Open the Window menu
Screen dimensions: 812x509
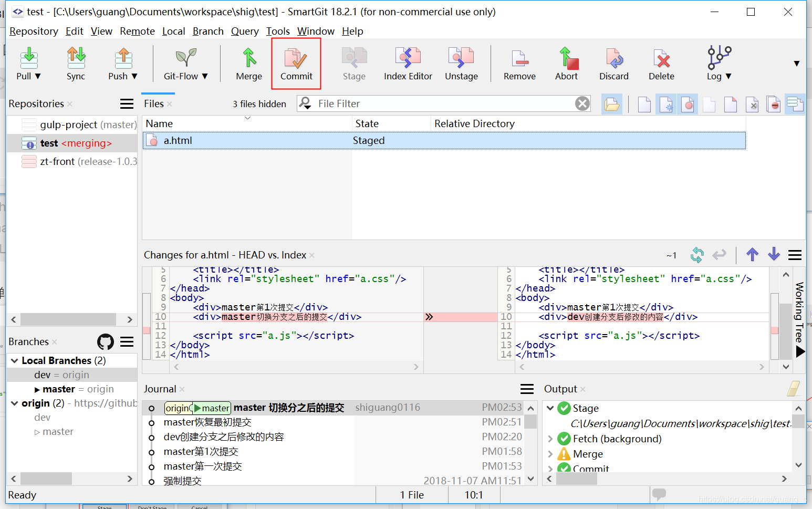[x=316, y=32]
